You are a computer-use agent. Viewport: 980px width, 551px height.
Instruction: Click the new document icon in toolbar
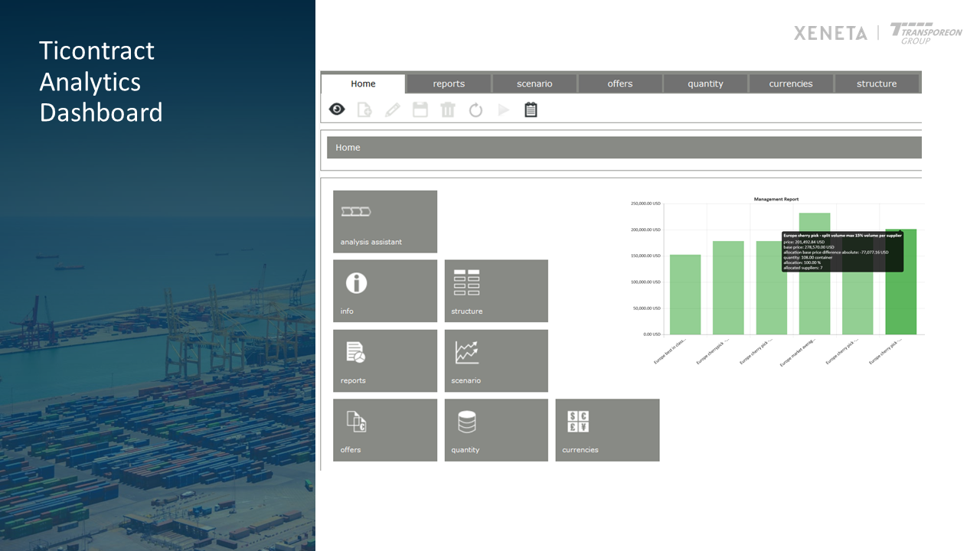364,109
